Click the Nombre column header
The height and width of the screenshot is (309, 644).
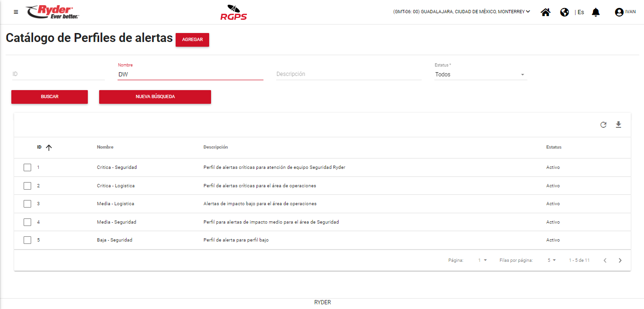[x=105, y=147]
